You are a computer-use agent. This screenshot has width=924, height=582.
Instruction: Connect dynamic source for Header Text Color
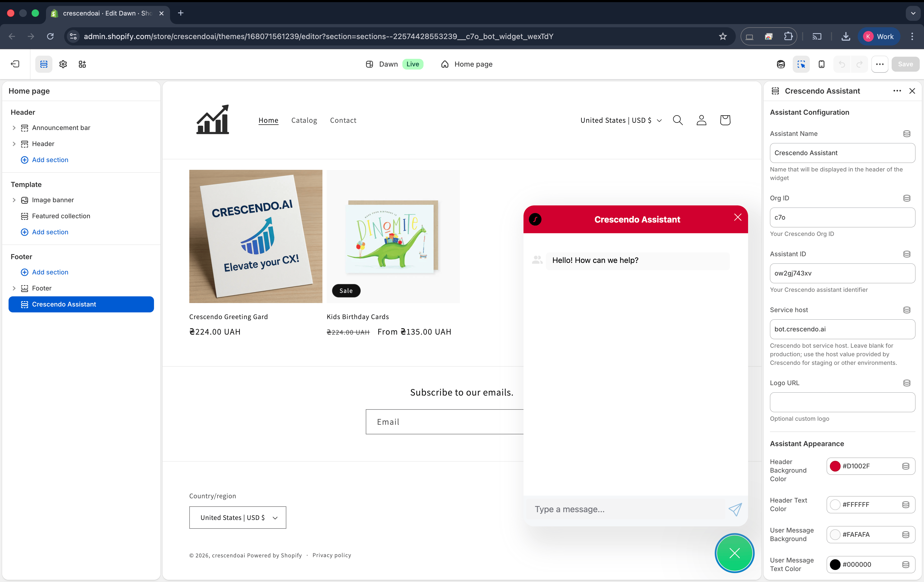tap(906, 504)
